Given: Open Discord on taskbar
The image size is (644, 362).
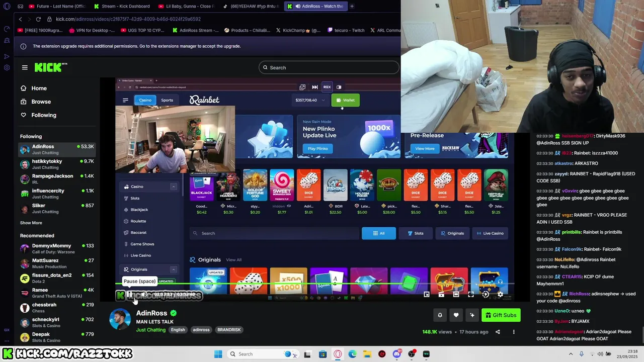Looking at the screenshot, I should tap(397, 354).
